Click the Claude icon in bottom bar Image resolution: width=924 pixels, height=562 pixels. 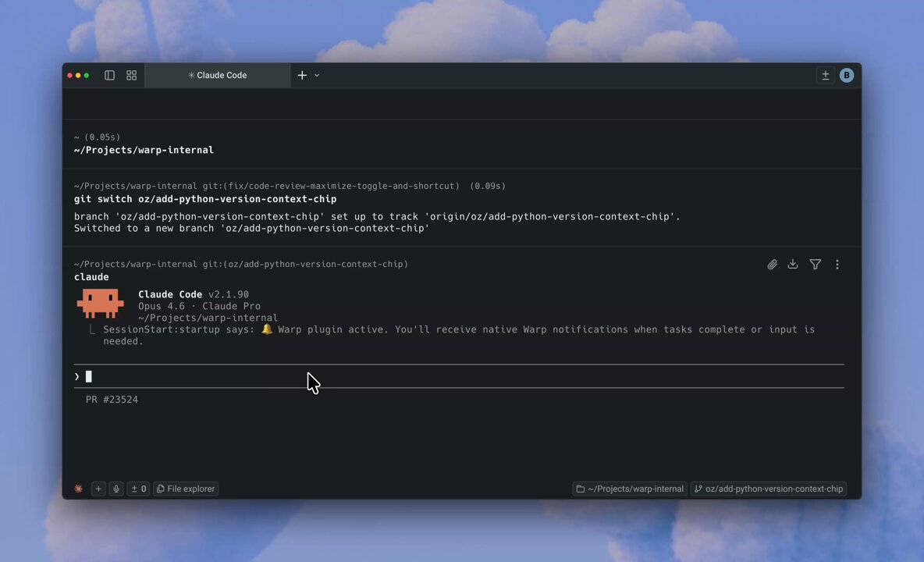coord(78,489)
